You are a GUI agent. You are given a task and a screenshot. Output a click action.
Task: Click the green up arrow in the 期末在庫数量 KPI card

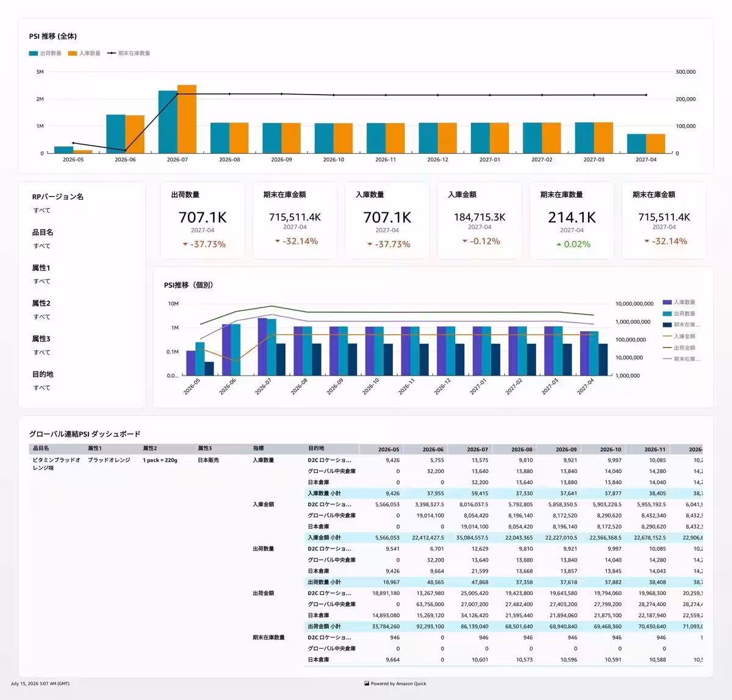(x=559, y=245)
